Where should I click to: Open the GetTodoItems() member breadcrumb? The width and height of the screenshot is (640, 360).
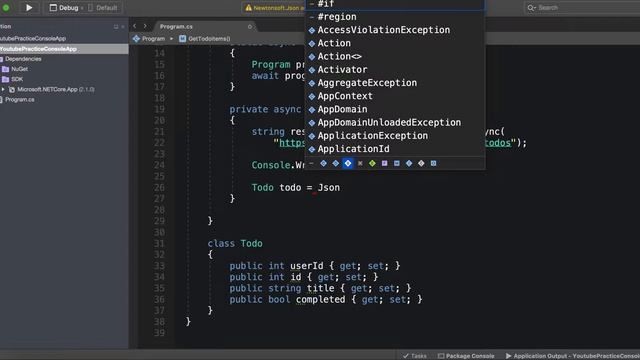(209, 39)
